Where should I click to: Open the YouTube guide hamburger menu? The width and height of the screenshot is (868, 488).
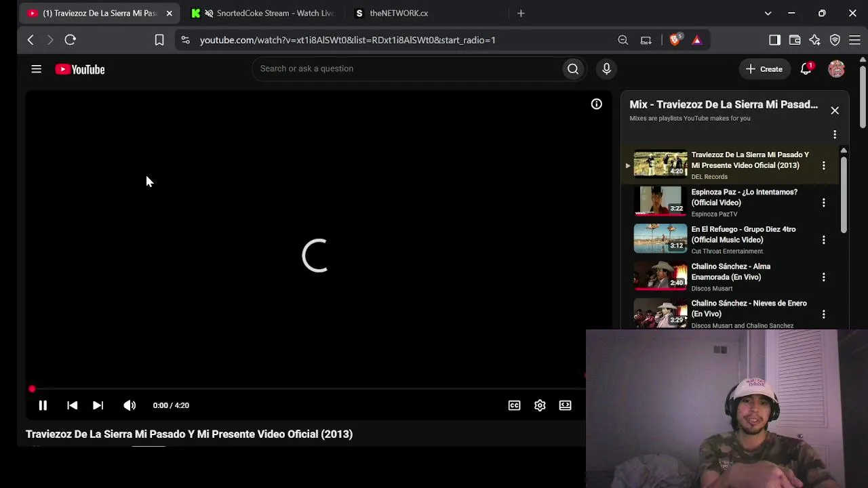(37, 69)
